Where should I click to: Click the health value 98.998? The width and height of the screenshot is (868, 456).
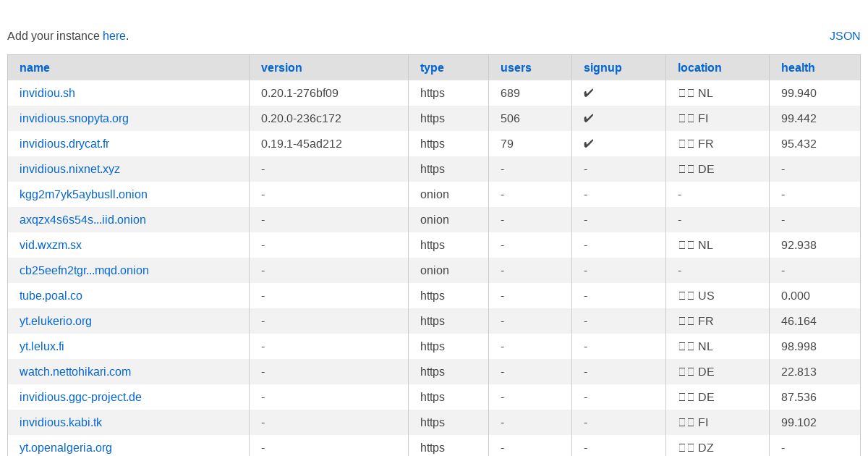click(799, 346)
